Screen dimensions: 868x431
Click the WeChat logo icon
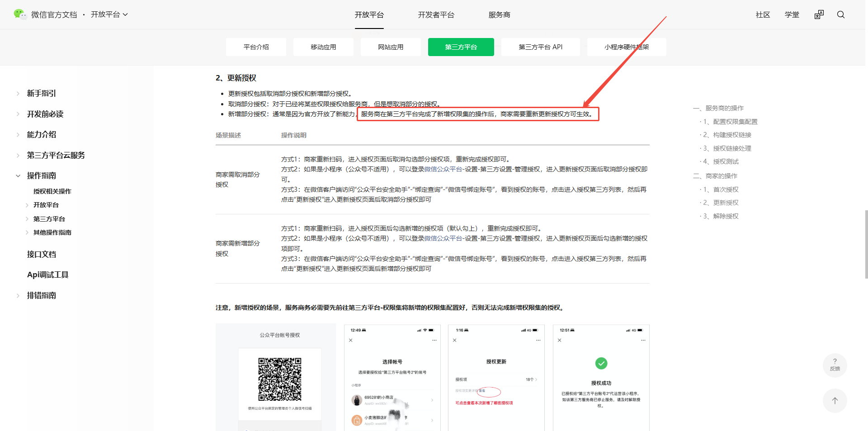point(20,14)
